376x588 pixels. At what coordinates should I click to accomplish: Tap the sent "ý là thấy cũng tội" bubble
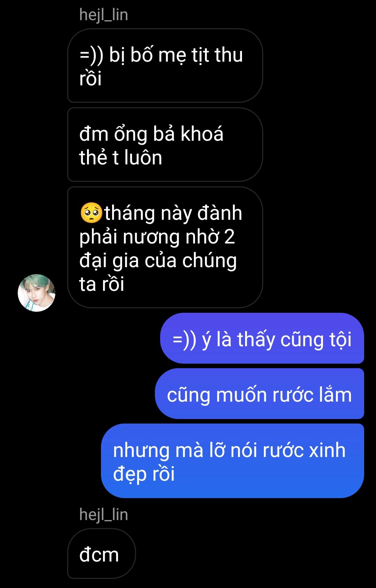[x=262, y=338]
